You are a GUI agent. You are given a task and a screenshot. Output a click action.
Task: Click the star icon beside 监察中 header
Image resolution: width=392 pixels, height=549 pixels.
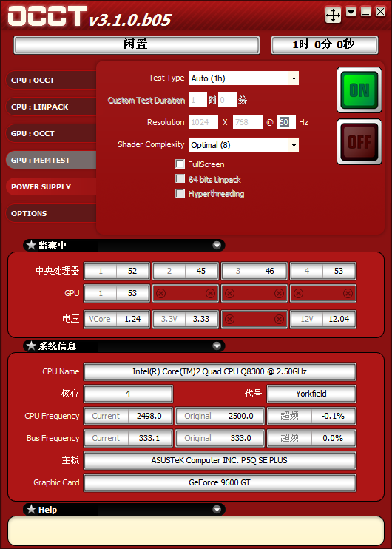[x=32, y=245]
